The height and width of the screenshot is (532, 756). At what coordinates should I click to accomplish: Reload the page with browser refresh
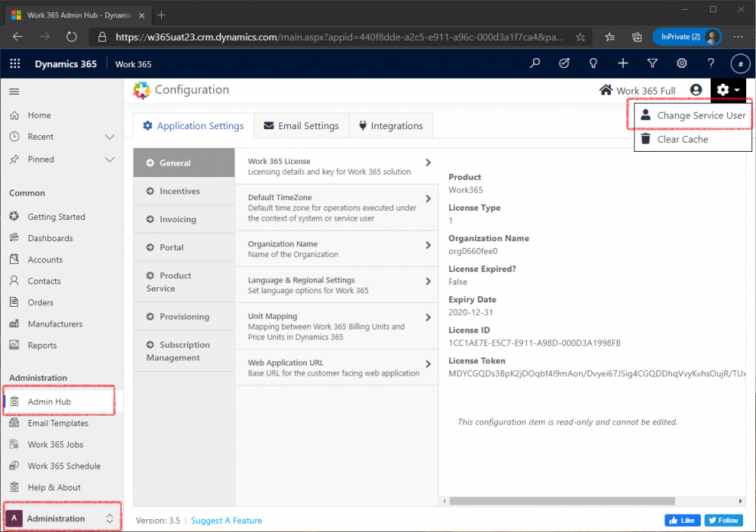coord(71,36)
